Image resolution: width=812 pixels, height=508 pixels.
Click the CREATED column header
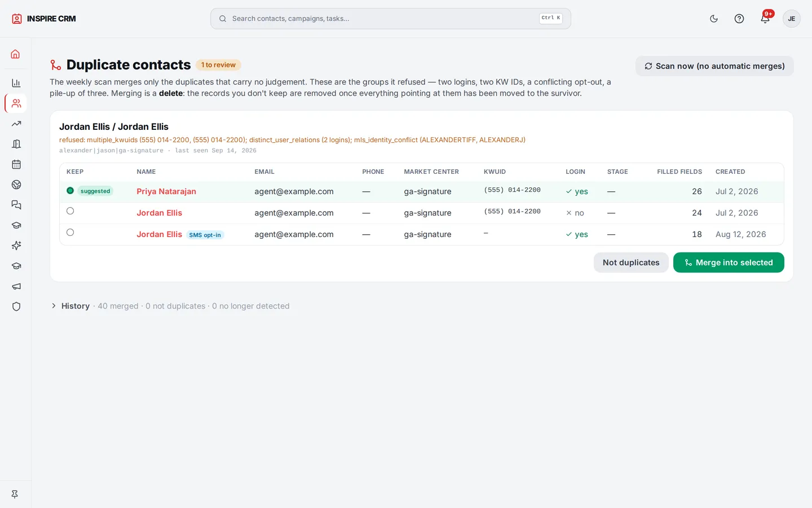click(x=730, y=172)
